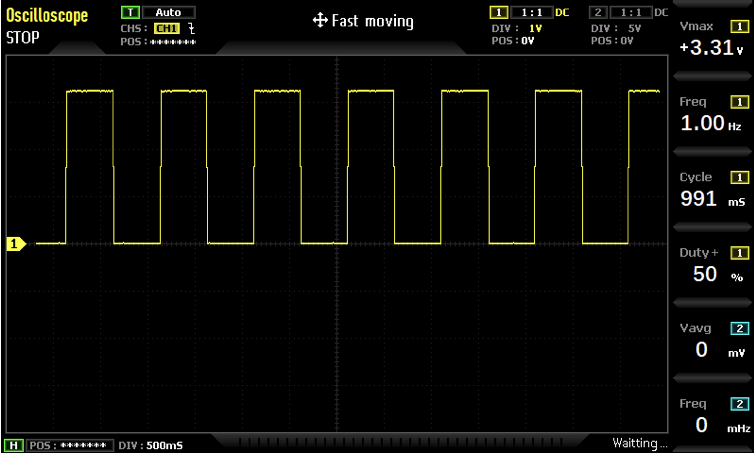The width and height of the screenshot is (754, 456).
Task: Click the Oscilloscope title
Action: coord(47,16)
